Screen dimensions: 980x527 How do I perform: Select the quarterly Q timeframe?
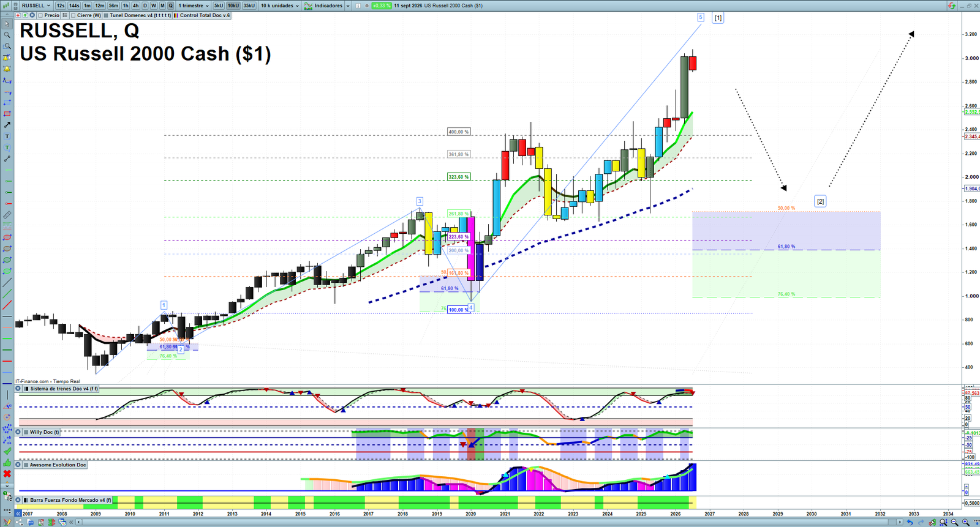[x=171, y=6]
